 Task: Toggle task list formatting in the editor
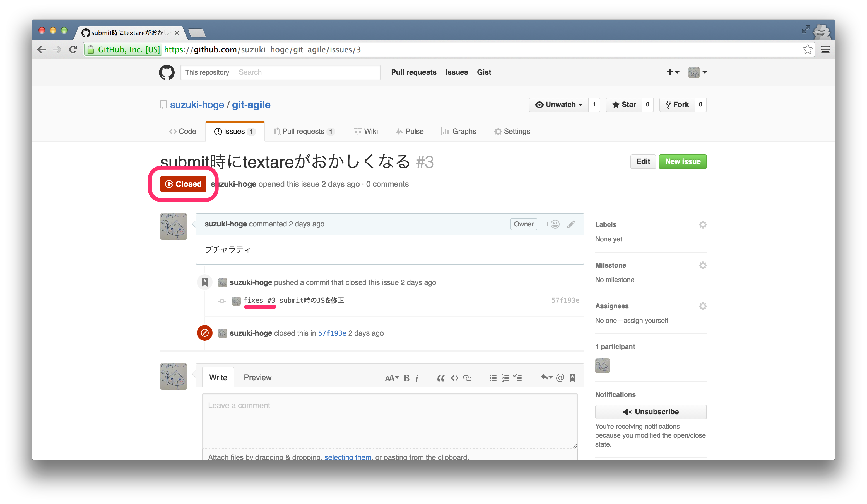[x=518, y=378]
